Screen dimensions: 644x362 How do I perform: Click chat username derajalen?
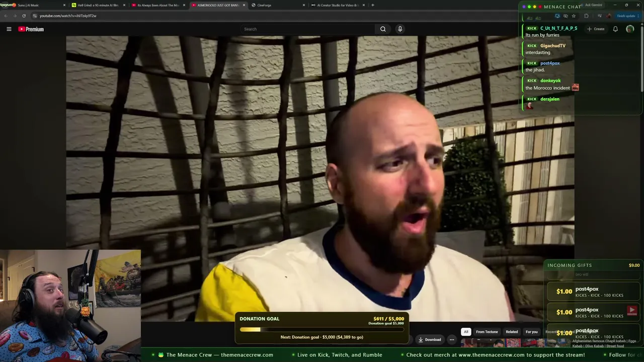click(549, 99)
